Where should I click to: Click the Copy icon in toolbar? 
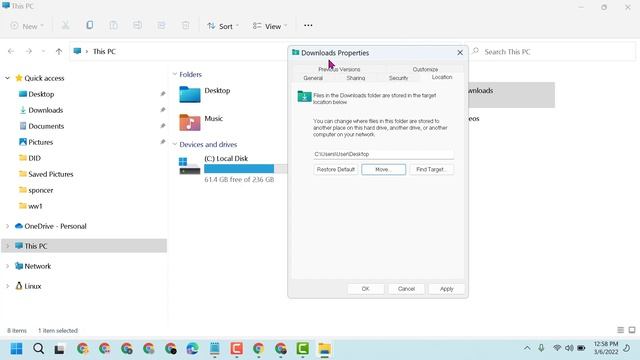click(89, 25)
